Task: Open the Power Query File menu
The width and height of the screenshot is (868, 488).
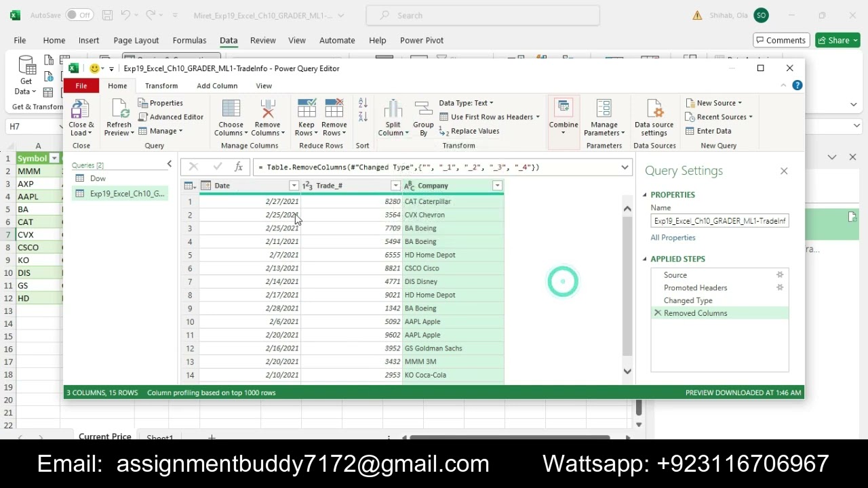Action: point(81,86)
